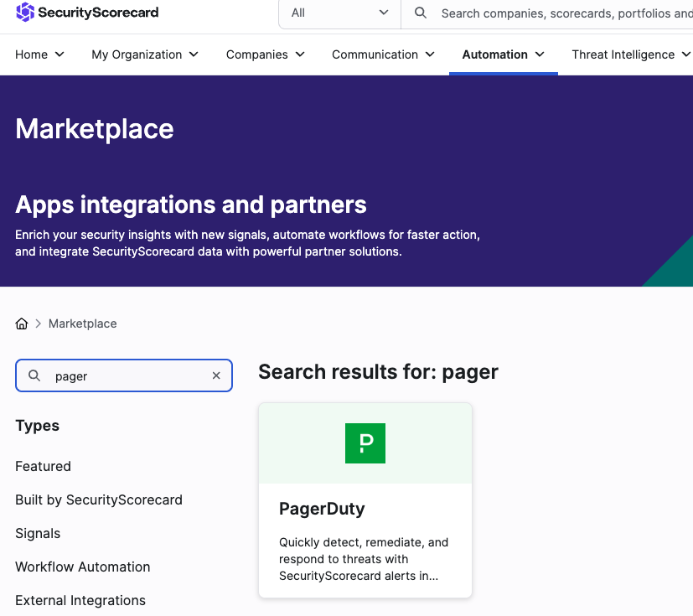Screen dimensions: 693x616
Task: Clear the pager search text
Action: point(216,375)
